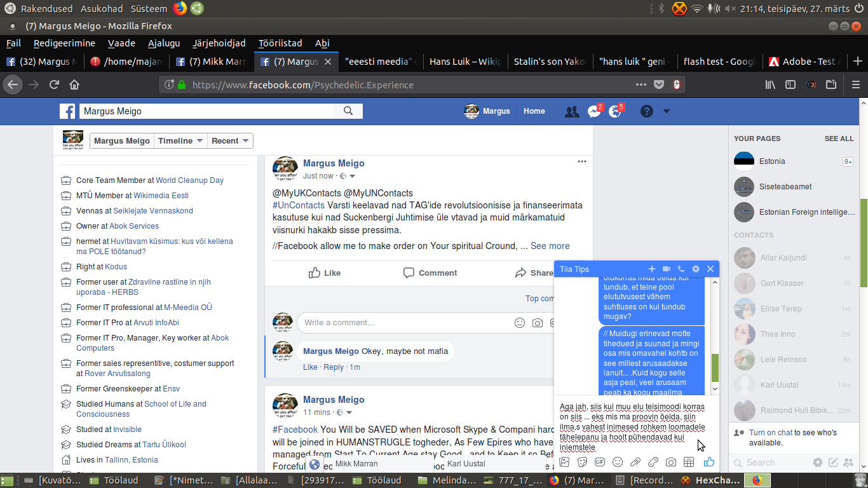Go to Firefox home page

(74, 85)
